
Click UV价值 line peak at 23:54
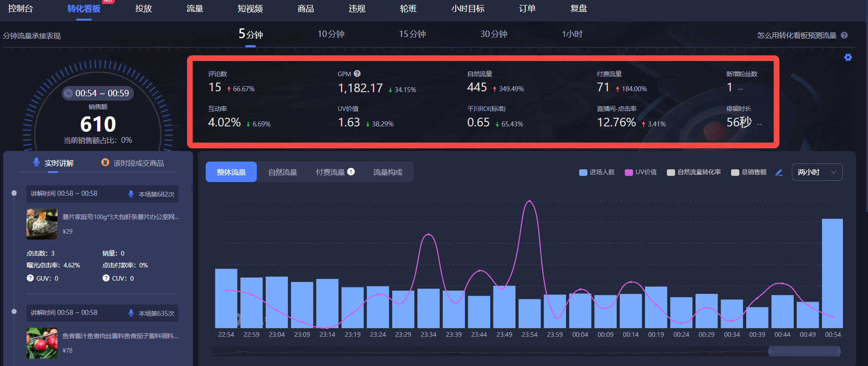tap(530, 200)
